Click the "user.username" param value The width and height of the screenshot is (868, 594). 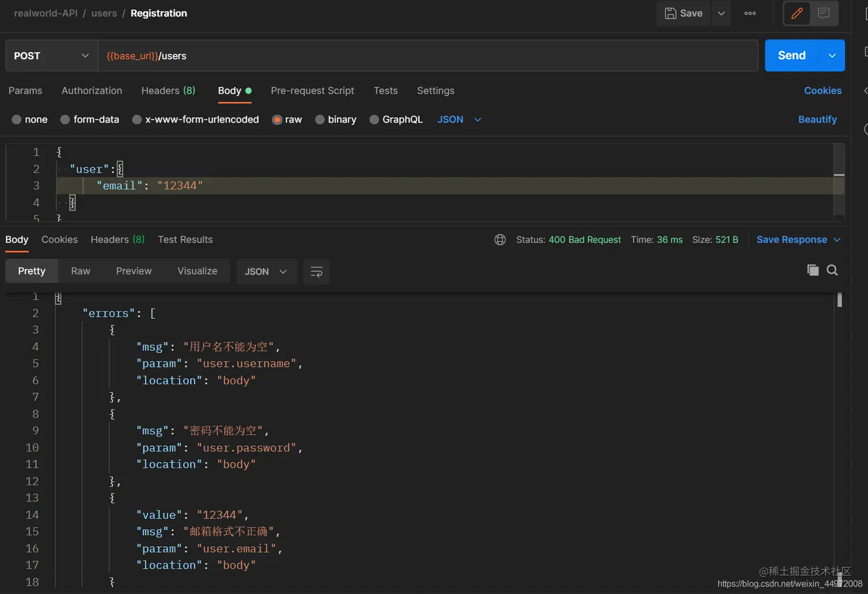click(x=246, y=364)
